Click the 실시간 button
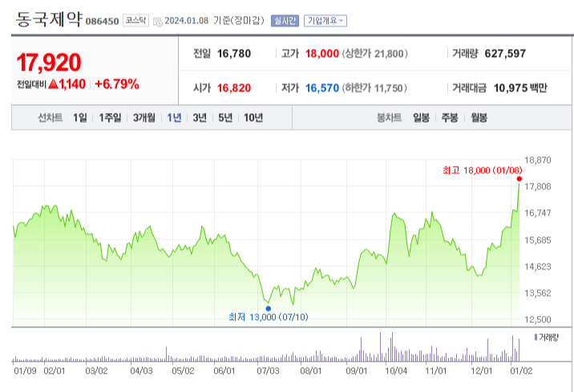 point(285,21)
